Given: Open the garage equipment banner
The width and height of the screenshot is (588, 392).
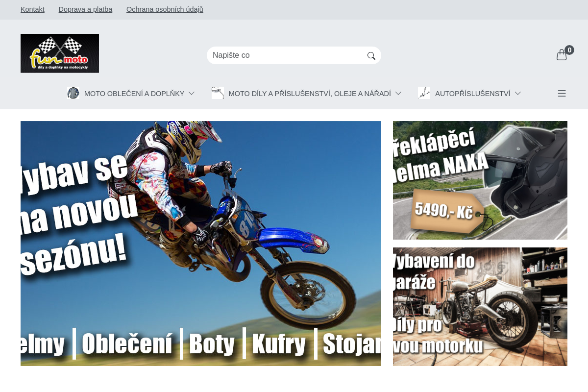Looking at the screenshot, I should 480,307.
